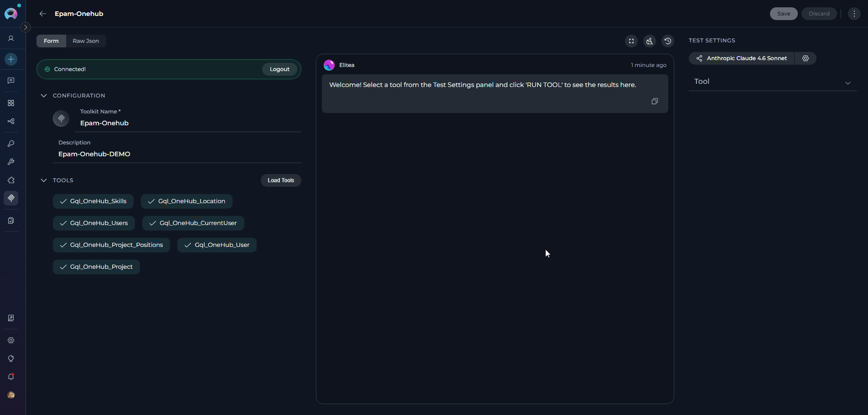This screenshot has height=415, width=868.
Task: Toggle the Gql_OneHub_Project_Positions tool
Action: tap(111, 245)
